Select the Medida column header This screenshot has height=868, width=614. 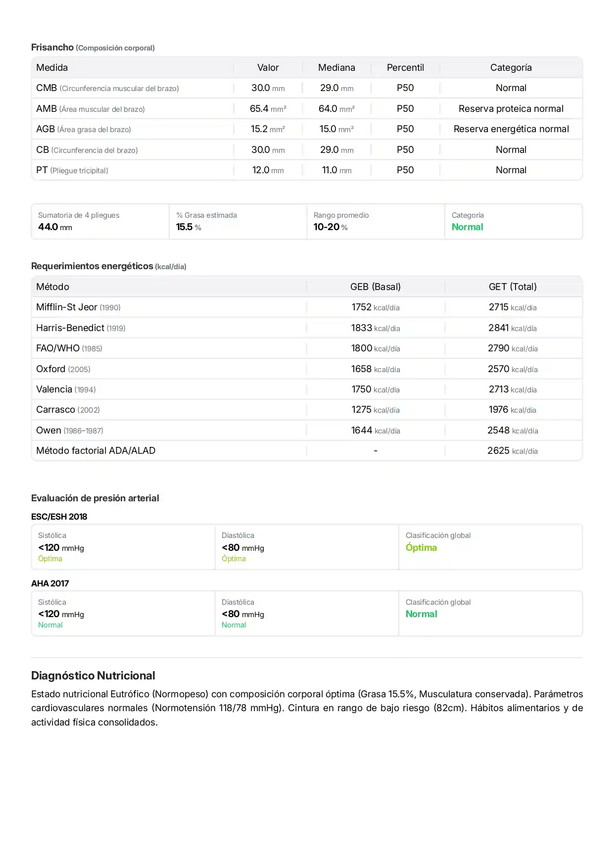pos(52,68)
